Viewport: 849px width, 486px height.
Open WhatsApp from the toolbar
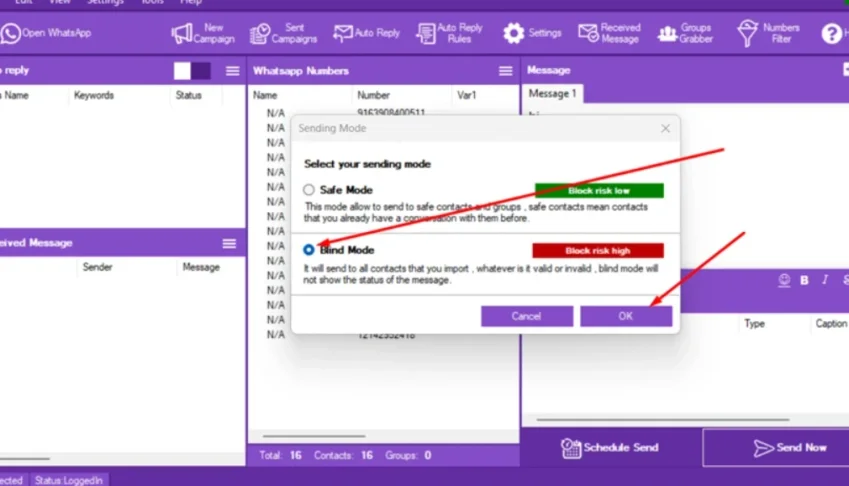point(46,33)
